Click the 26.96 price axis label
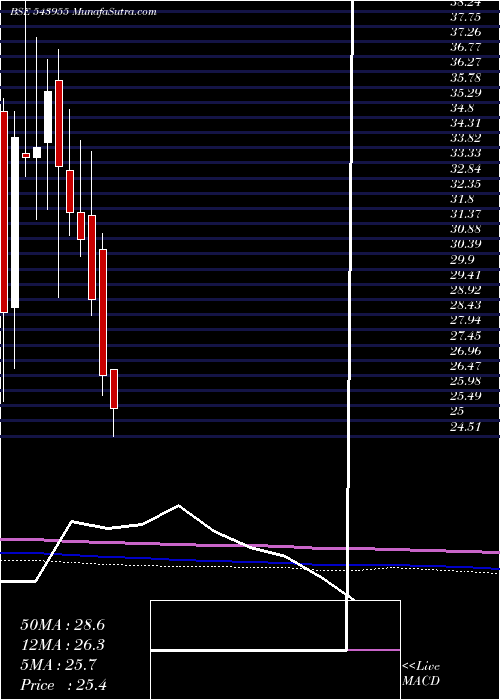Viewport: 500px width, 700px height. [x=465, y=351]
